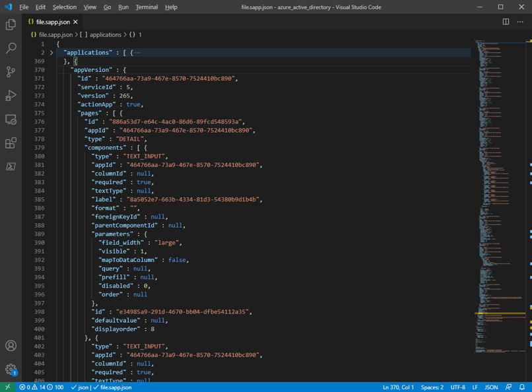532x392 pixels.
Task: Click the JSON language mode in status bar
Action: [491, 387]
